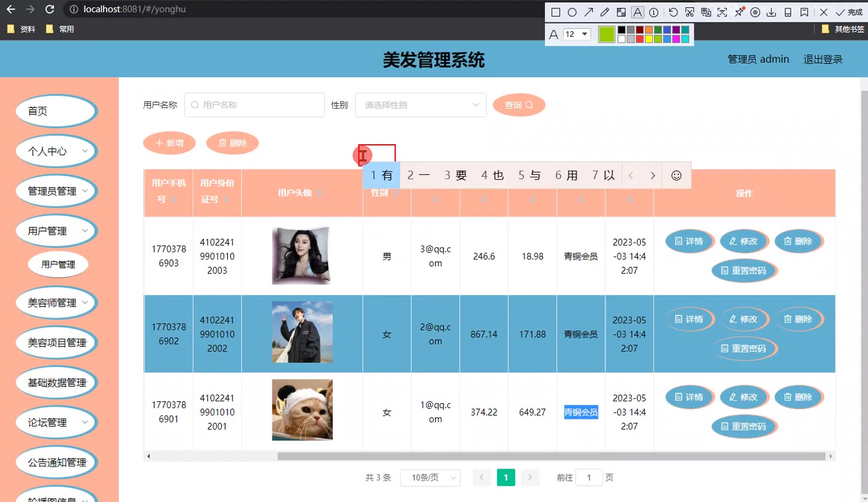Undo the last screenshot annotation
Image resolution: width=868 pixels, height=502 pixels.
[x=673, y=12]
